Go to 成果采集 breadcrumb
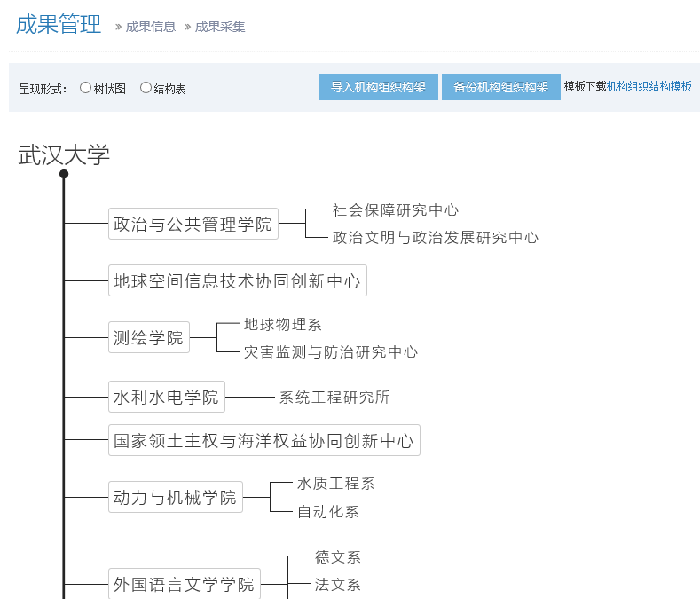The height and width of the screenshot is (599, 700). coord(220,27)
